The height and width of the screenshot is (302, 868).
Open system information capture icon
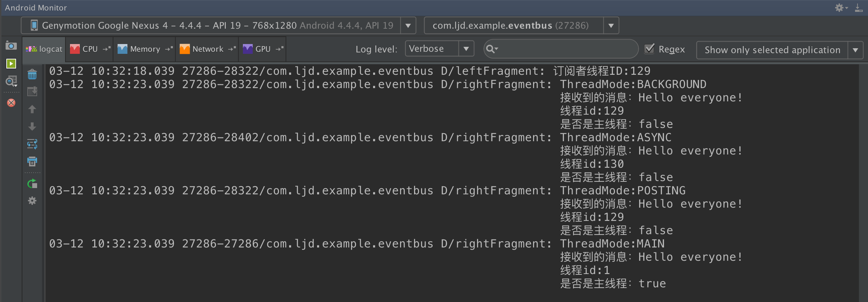tap(11, 81)
